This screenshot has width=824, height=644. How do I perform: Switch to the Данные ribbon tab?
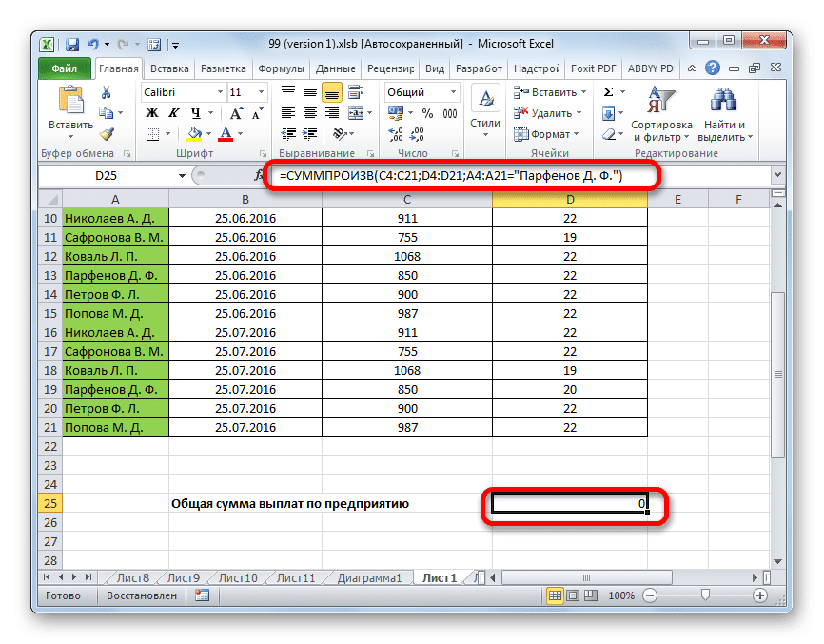pyautogui.click(x=335, y=68)
